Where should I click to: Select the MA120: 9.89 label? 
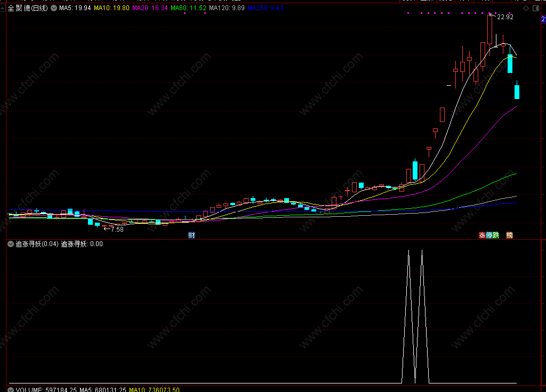point(227,8)
